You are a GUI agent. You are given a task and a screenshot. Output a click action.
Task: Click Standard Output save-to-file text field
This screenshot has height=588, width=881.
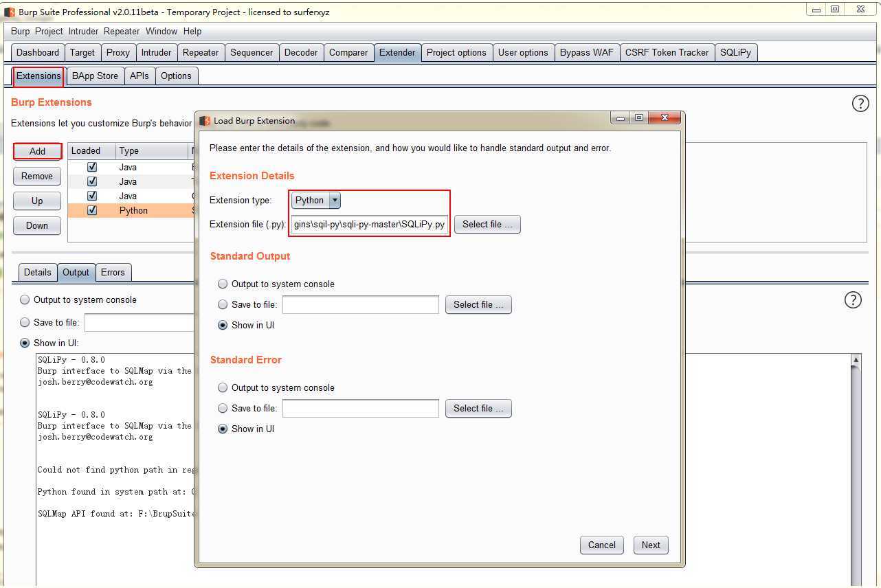tap(361, 304)
